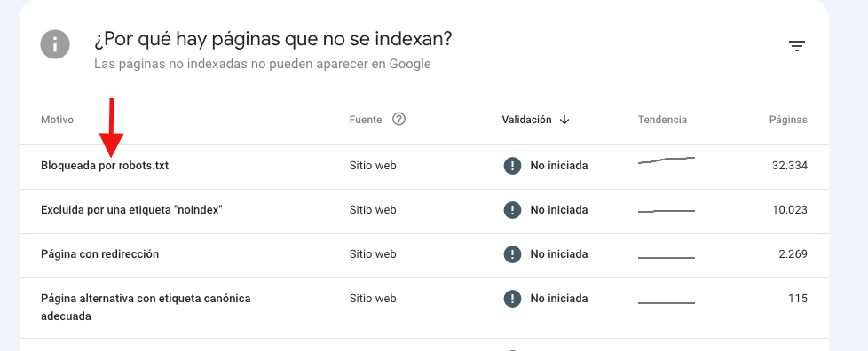Click the Motivo column header
868x351 pixels.
[x=57, y=120]
